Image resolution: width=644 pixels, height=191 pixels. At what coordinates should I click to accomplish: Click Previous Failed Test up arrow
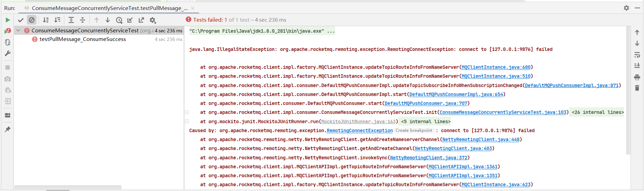tap(97, 20)
